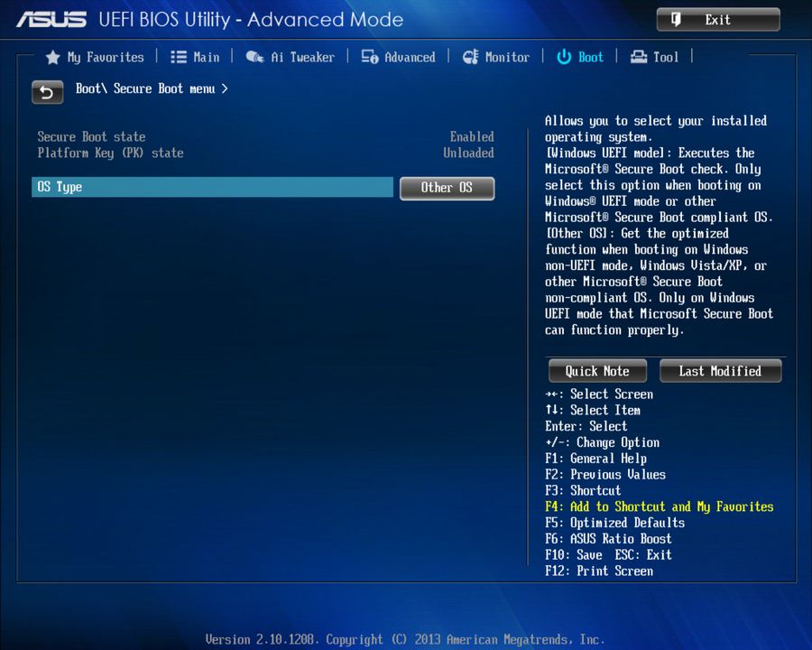
Task: Select the Ai Tweaker section icon
Action: pyautogui.click(x=256, y=56)
